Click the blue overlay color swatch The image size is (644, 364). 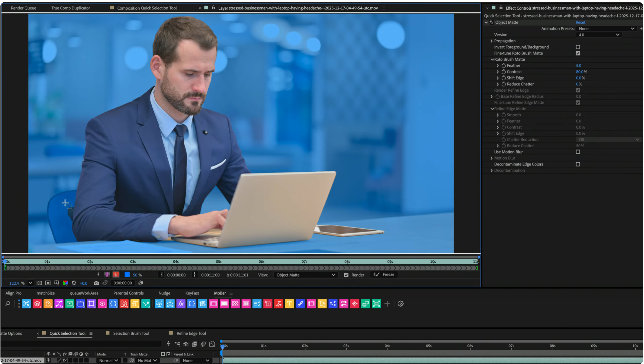tap(127, 275)
